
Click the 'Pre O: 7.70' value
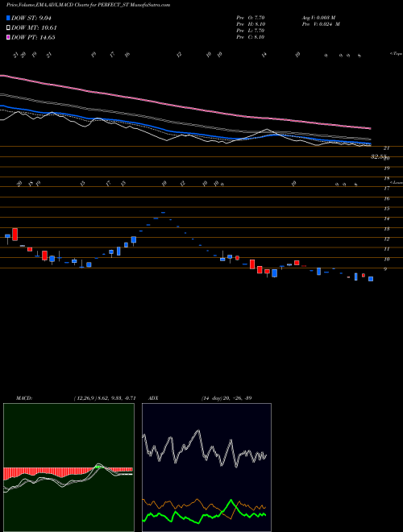point(251,17)
